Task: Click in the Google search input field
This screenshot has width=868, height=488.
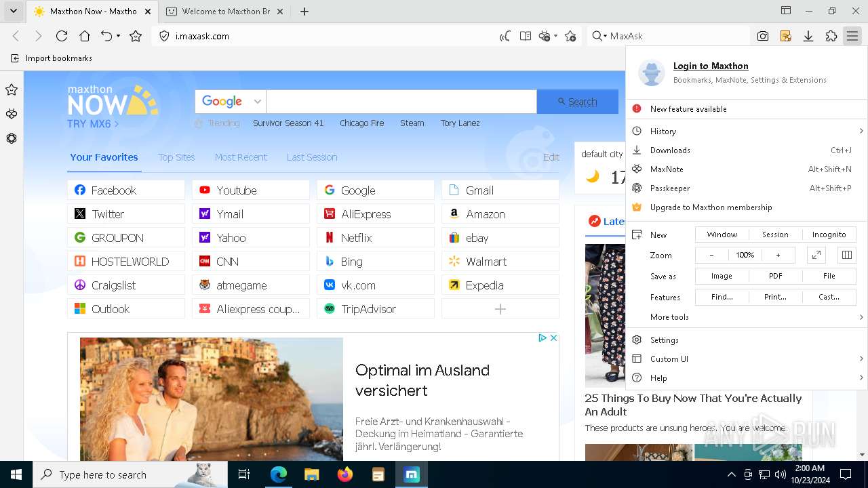Action: (x=401, y=102)
